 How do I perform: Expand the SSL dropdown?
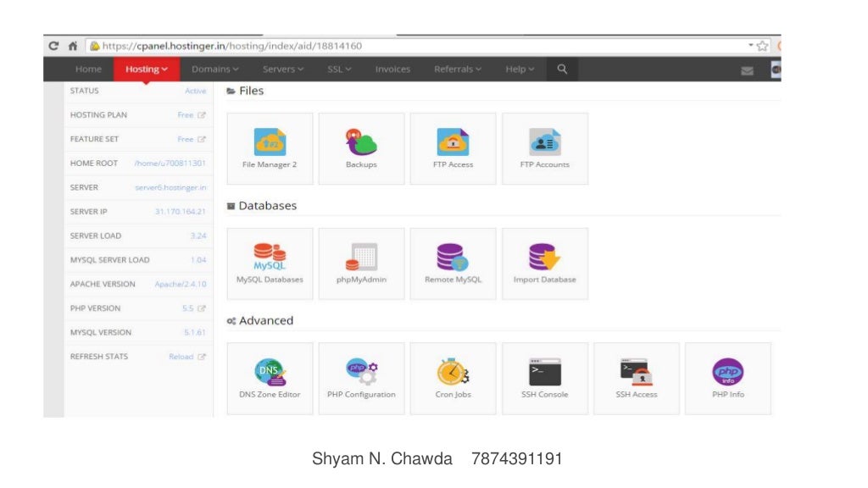(x=339, y=69)
